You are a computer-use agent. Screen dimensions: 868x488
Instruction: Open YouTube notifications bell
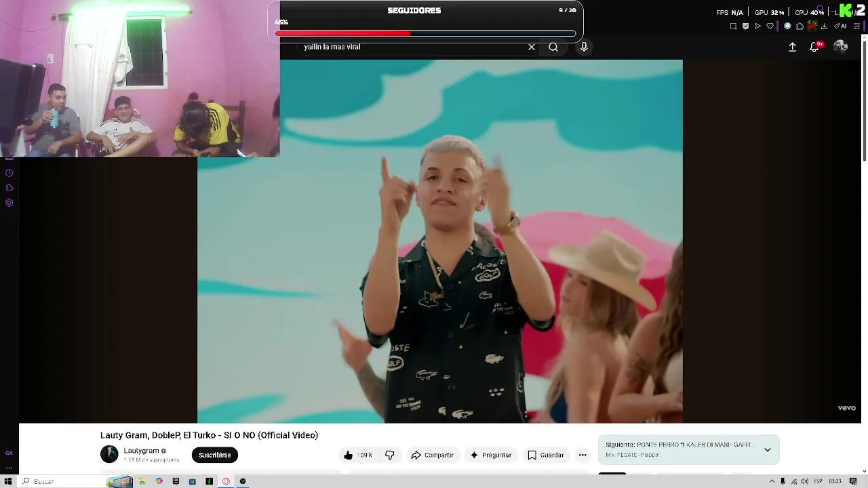pyautogui.click(x=815, y=47)
